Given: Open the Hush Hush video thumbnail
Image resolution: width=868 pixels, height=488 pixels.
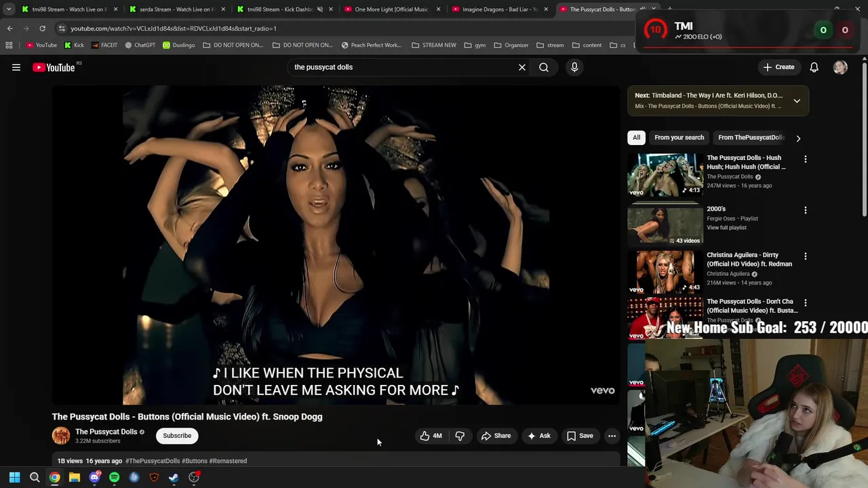Looking at the screenshot, I should click(665, 175).
